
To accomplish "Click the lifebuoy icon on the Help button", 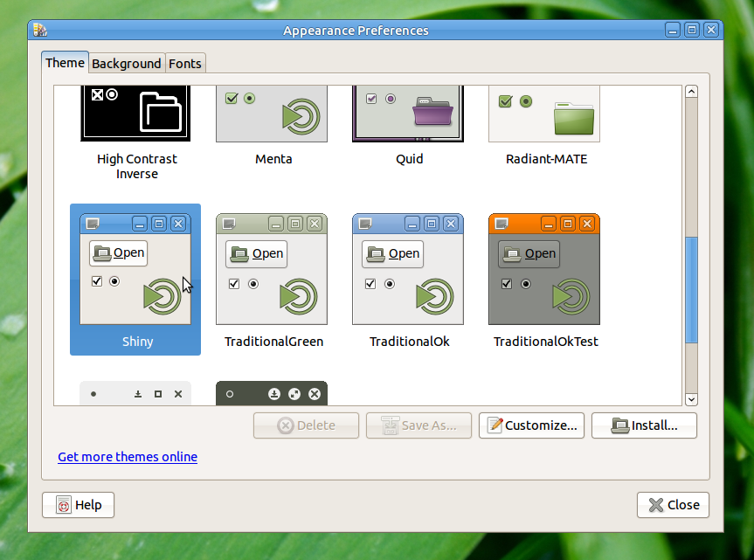I will point(63,505).
